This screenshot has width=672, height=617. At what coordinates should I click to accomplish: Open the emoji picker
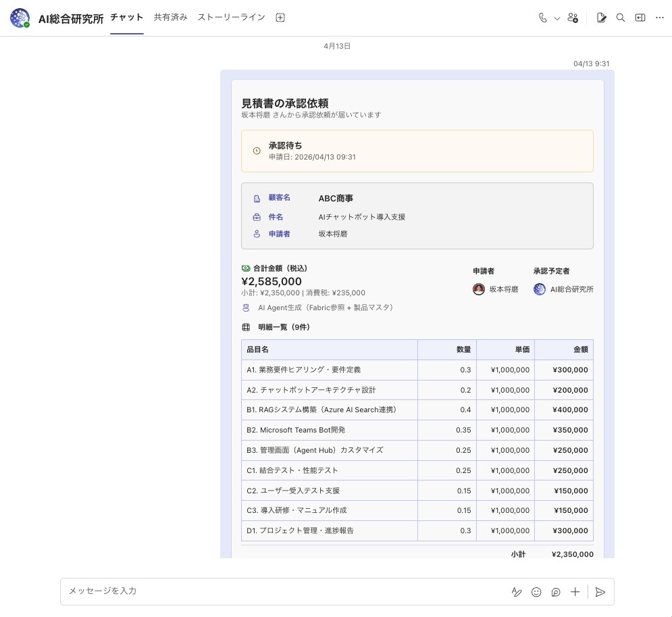pos(536,592)
